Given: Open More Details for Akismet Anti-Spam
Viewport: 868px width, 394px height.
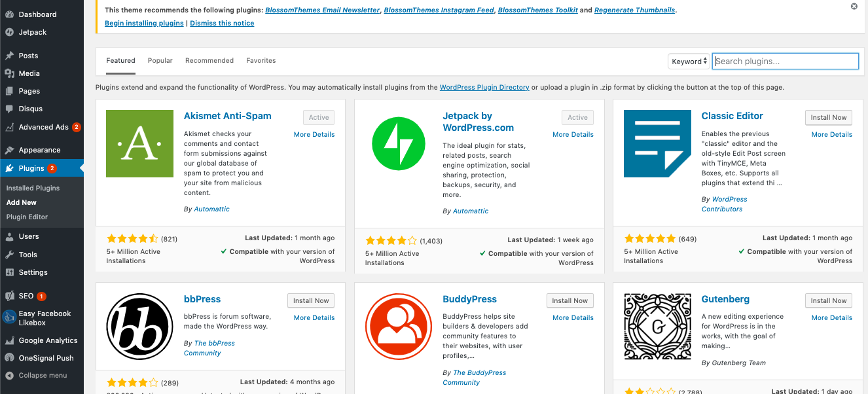Looking at the screenshot, I should pyautogui.click(x=314, y=134).
